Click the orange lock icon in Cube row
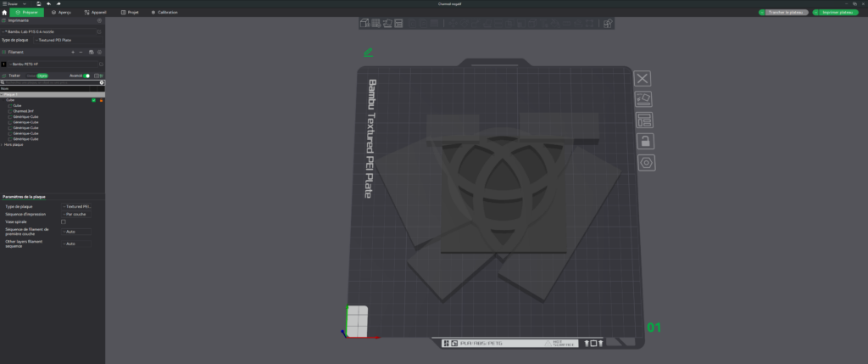 tap(102, 100)
